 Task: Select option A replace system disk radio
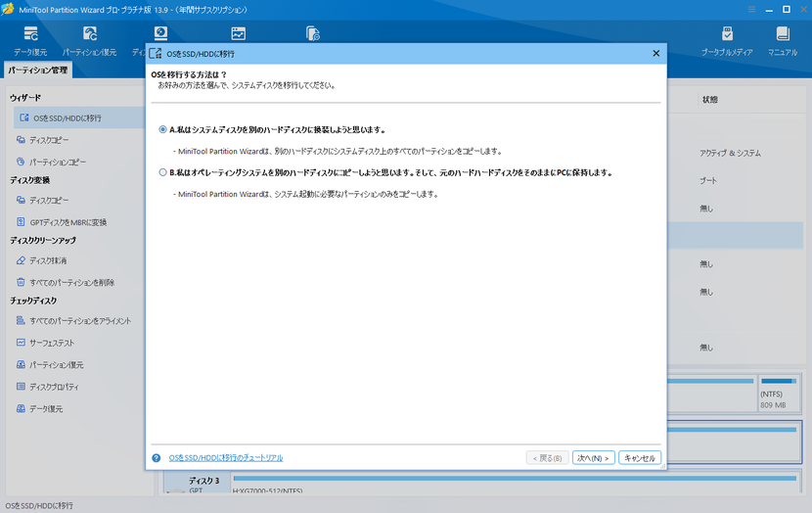[x=162, y=129]
